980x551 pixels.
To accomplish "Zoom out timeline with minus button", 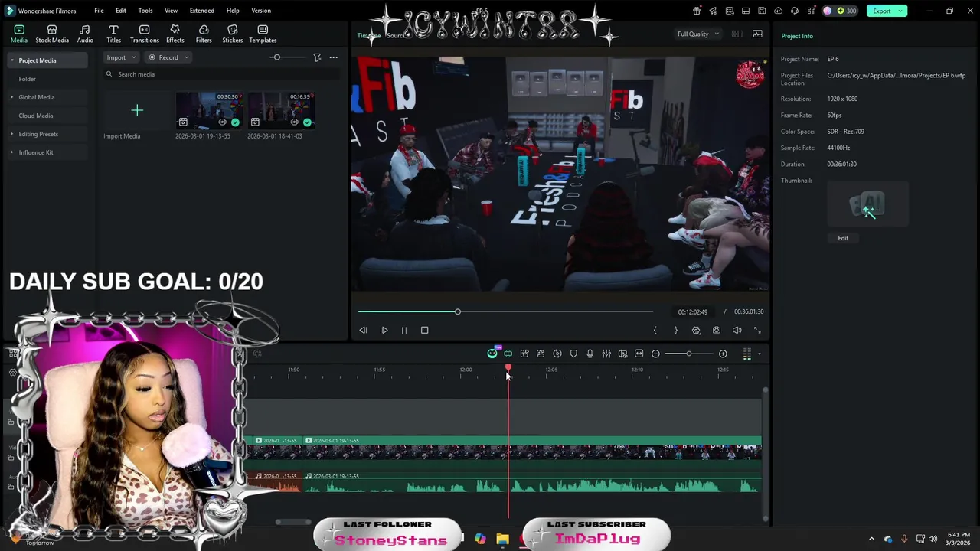I will 655,354.
